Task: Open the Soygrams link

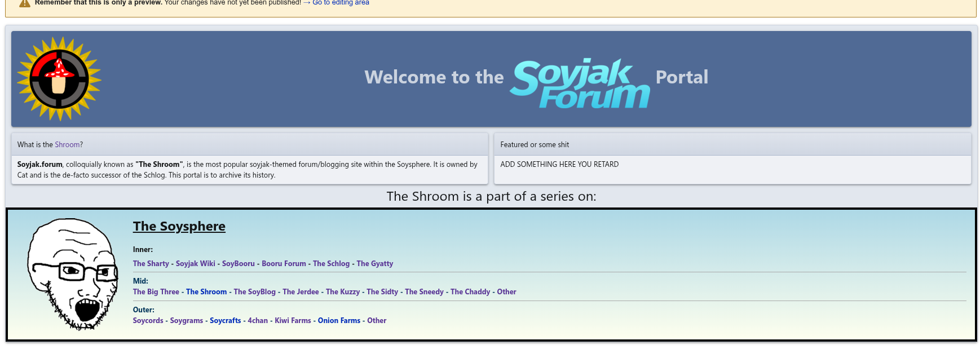Action: point(187,320)
